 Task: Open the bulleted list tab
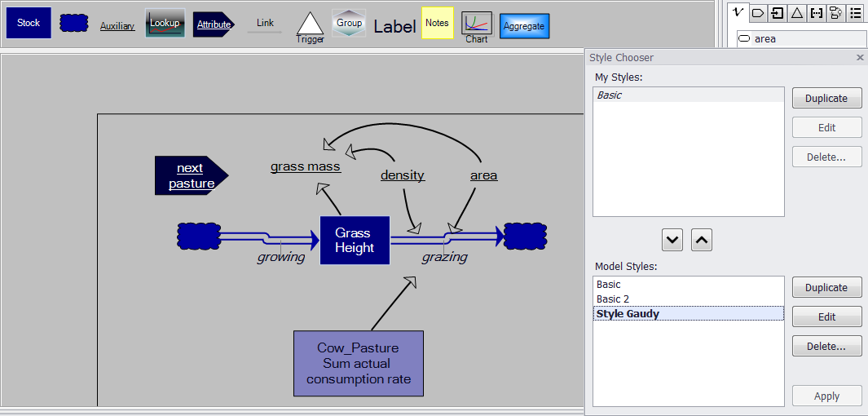(x=855, y=13)
